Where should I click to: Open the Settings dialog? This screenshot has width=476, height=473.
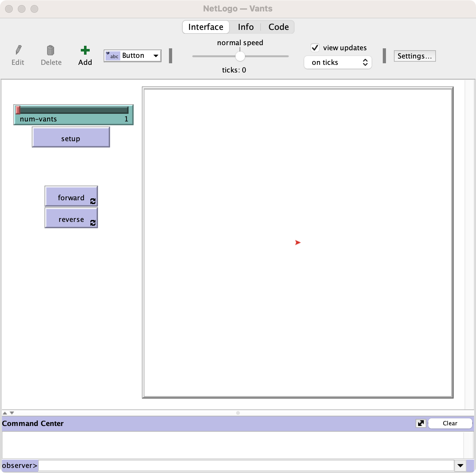pyautogui.click(x=414, y=56)
